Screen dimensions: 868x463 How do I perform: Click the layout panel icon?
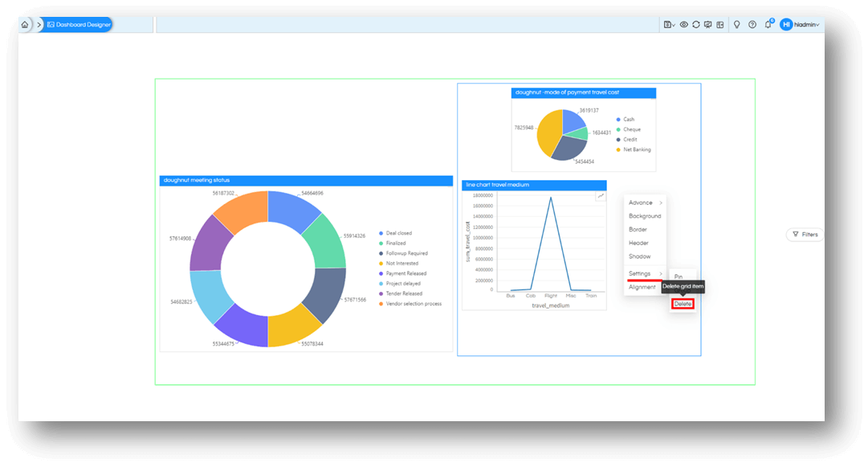click(x=720, y=24)
